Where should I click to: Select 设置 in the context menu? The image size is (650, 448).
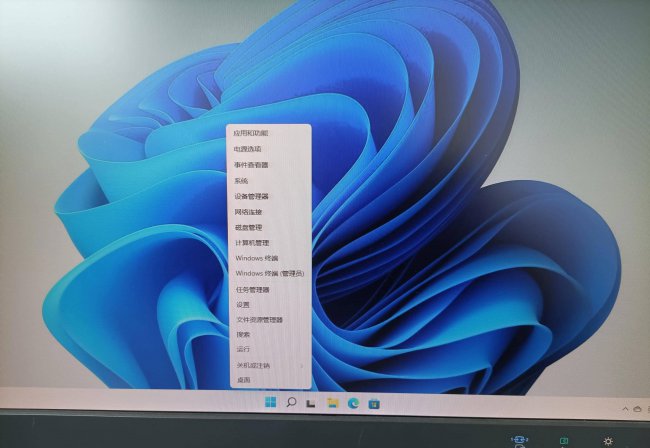point(270,305)
